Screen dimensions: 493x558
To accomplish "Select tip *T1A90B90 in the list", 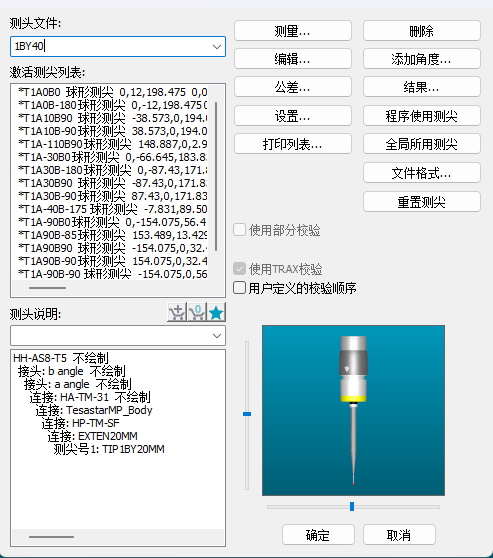I will pyautogui.click(x=112, y=248).
